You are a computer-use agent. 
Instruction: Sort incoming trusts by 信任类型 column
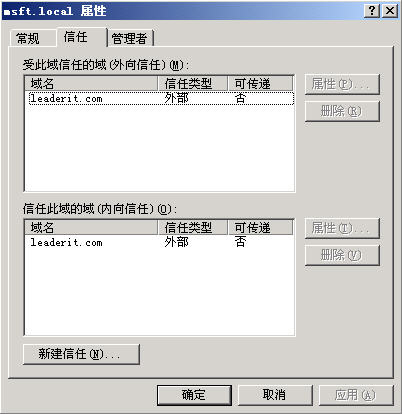[x=193, y=227]
